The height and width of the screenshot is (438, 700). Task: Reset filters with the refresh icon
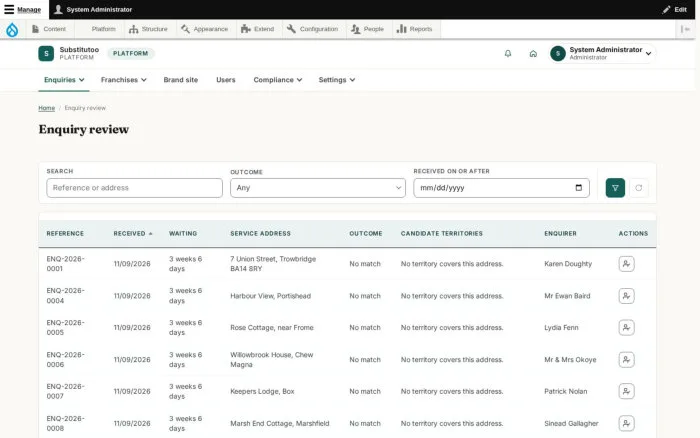[639, 188]
